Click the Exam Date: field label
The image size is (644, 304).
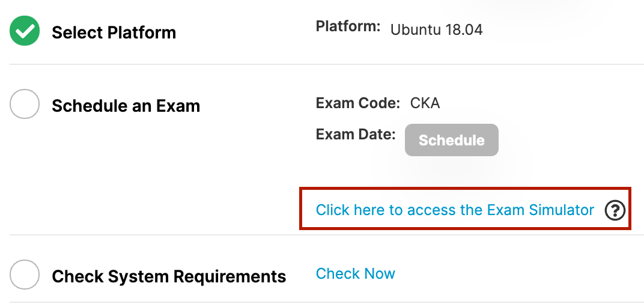[355, 134]
